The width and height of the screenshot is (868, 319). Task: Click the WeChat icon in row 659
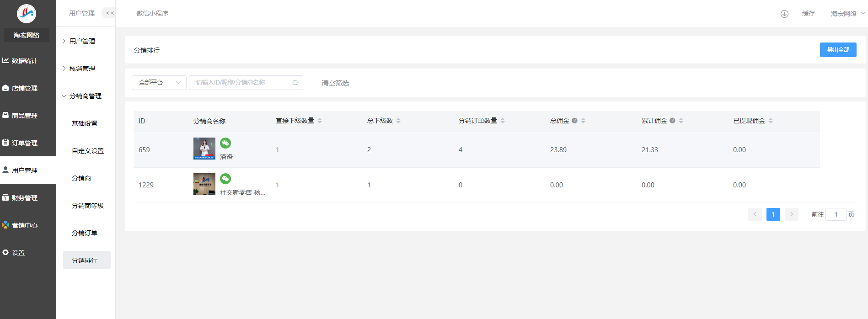pos(225,143)
